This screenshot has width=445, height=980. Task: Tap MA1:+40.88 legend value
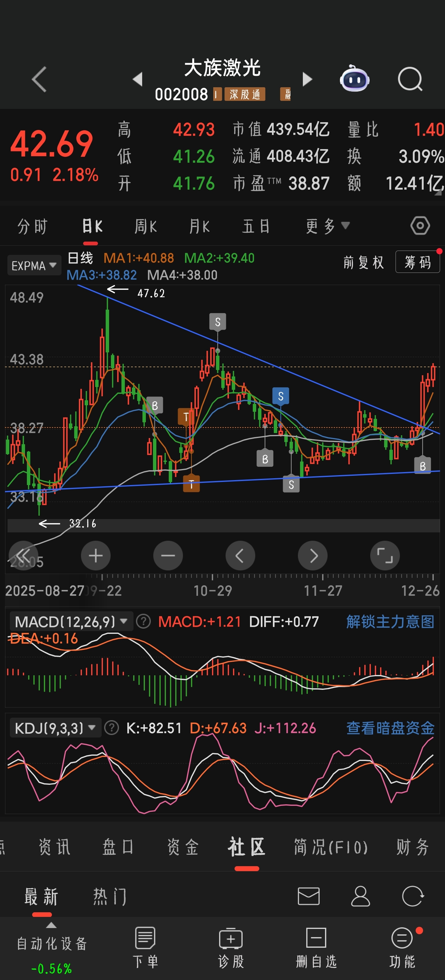pyautogui.click(x=139, y=258)
